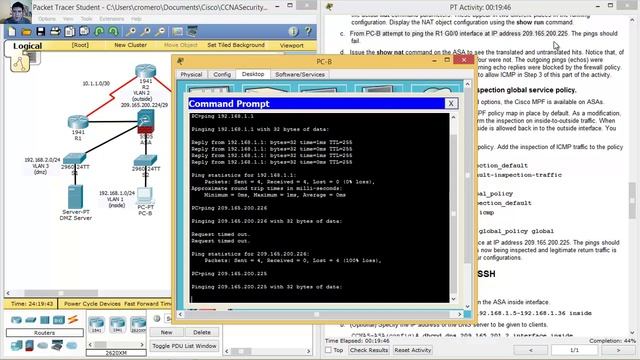Click Reset Activity button
The height and width of the screenshot is (360, 640).
(x=413, y=350)
